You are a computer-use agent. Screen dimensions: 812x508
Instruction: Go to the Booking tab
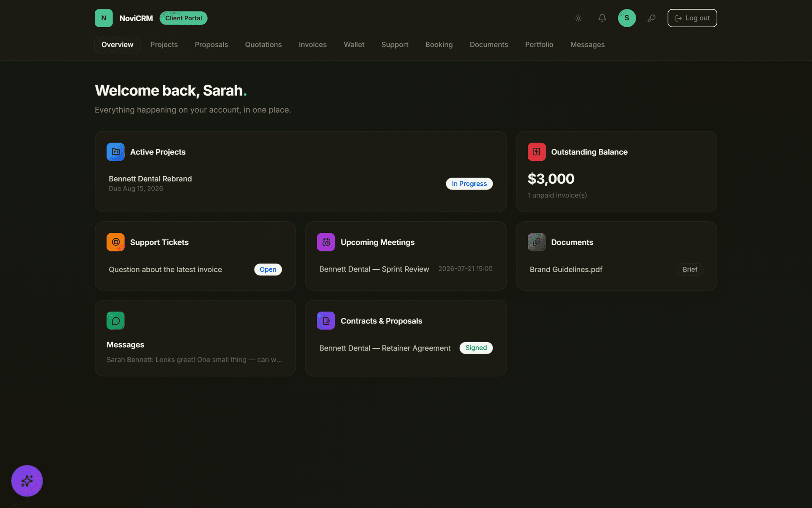click(439, 45)
